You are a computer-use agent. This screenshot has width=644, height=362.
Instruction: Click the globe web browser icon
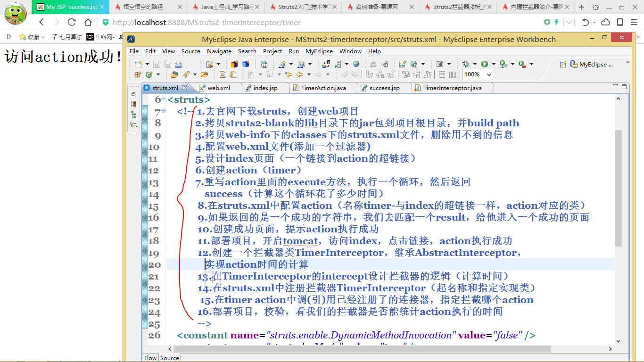coord(356,64)
